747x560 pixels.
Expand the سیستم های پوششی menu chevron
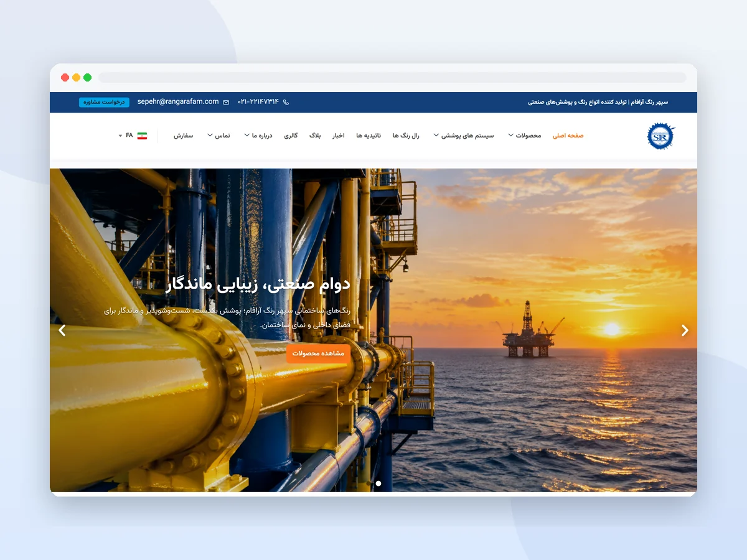(436, 136)
